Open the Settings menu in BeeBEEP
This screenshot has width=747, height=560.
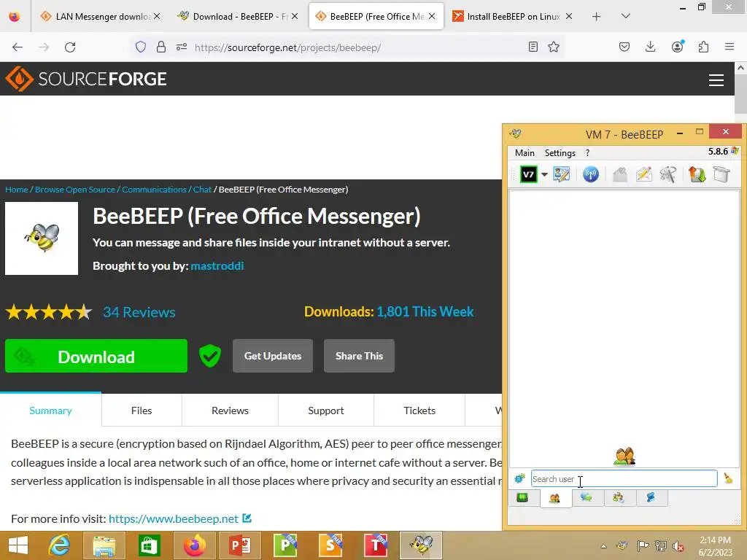click(x=560, y=153)
